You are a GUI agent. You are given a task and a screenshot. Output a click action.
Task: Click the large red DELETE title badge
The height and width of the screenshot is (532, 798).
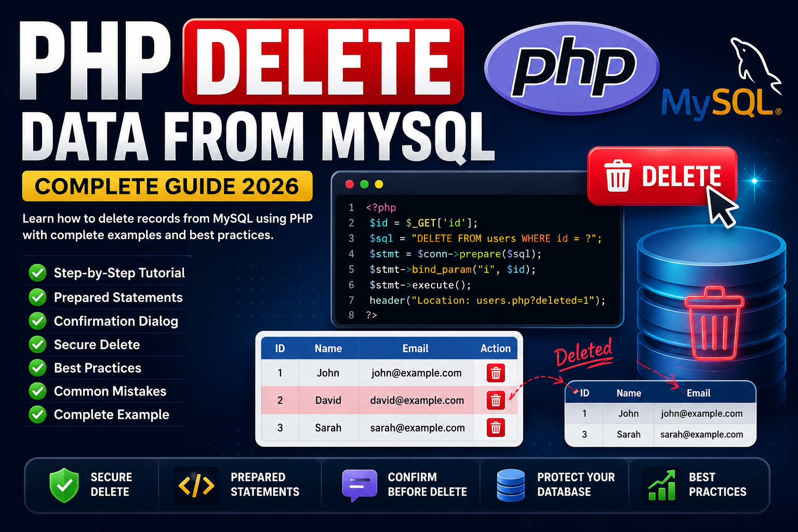tap(323, 61)
